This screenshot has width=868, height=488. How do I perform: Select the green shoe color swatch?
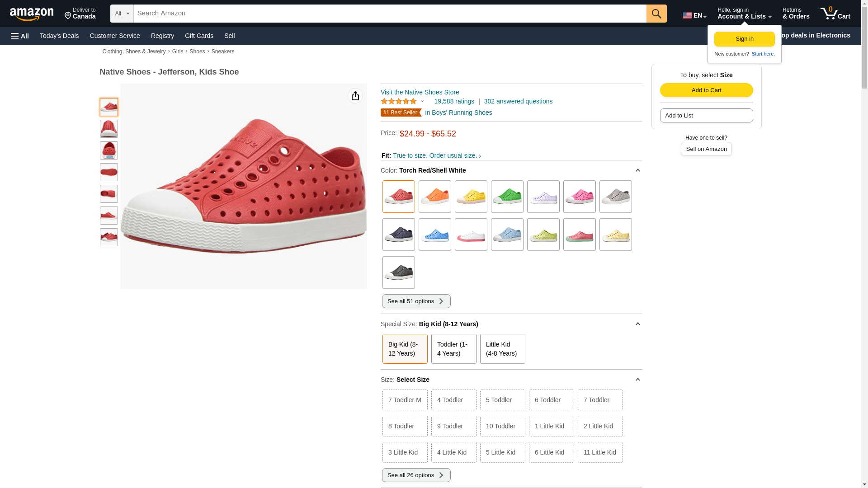(507, 197)
